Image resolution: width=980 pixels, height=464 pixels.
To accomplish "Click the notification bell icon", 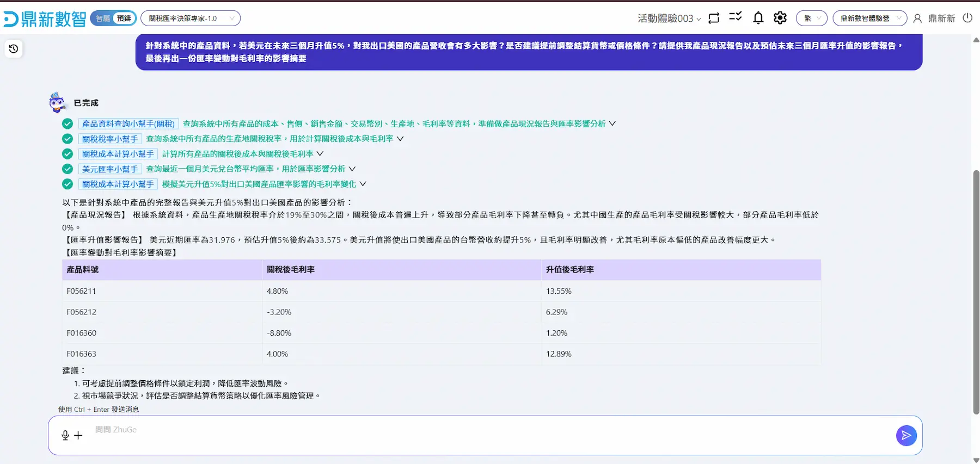I will coord(758,18).
